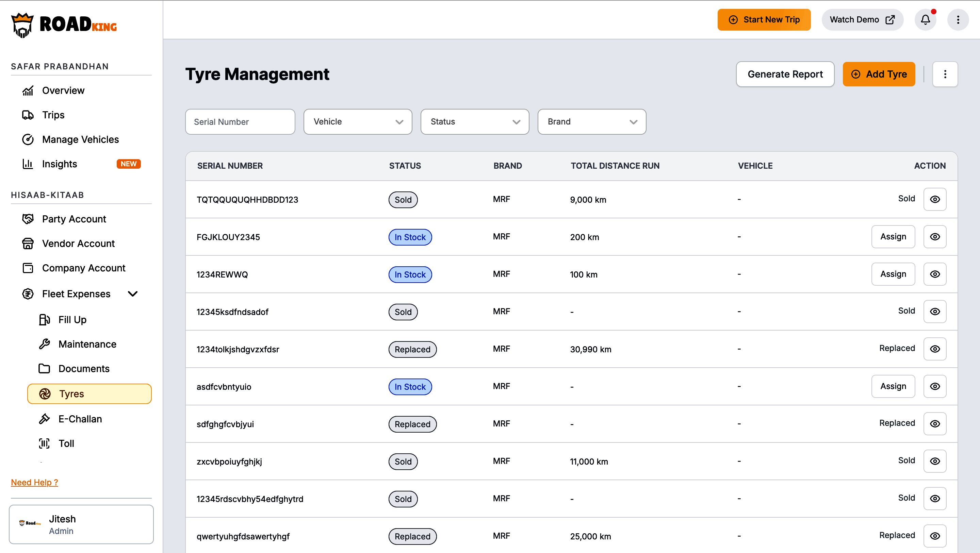
Task: Click the Insights bar-chart icon
Action: (x=28, y=164)
